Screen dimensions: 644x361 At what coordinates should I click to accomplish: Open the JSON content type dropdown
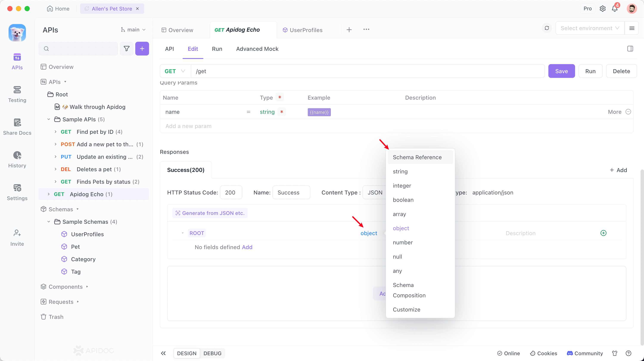(x=375, y=192)
